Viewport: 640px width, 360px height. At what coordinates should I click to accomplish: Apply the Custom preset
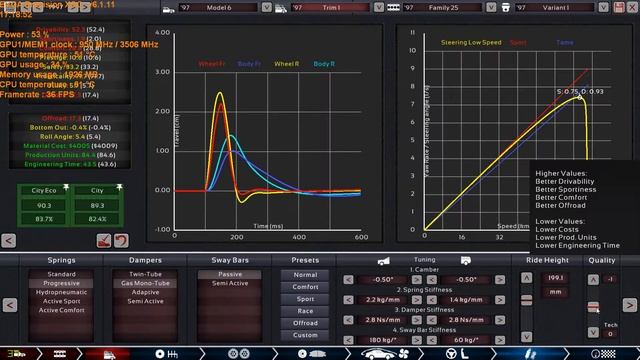(305, 335)
